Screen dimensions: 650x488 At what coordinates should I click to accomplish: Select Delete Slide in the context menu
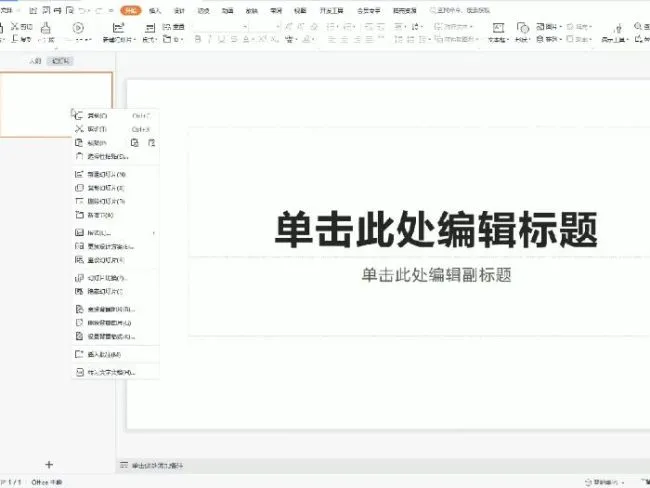pos(115,202)
